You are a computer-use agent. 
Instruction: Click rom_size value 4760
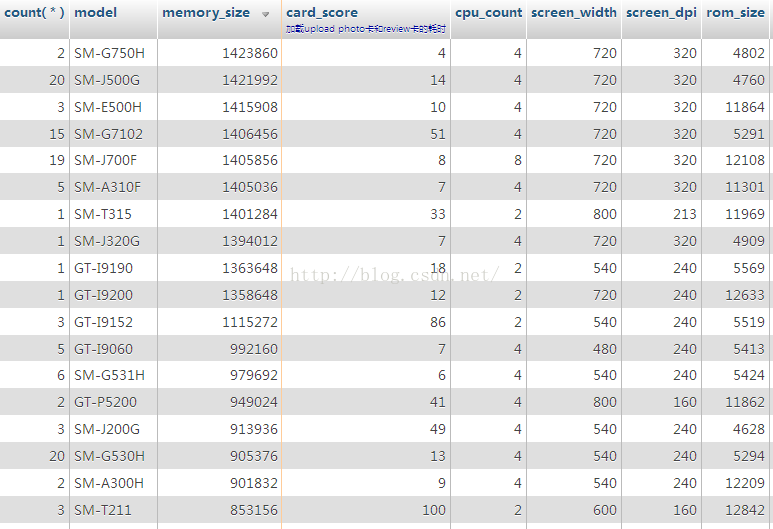coord(749,80)
